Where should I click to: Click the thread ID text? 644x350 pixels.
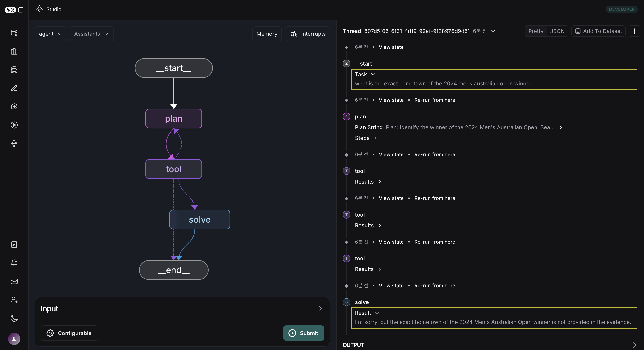tap(417, 31)
